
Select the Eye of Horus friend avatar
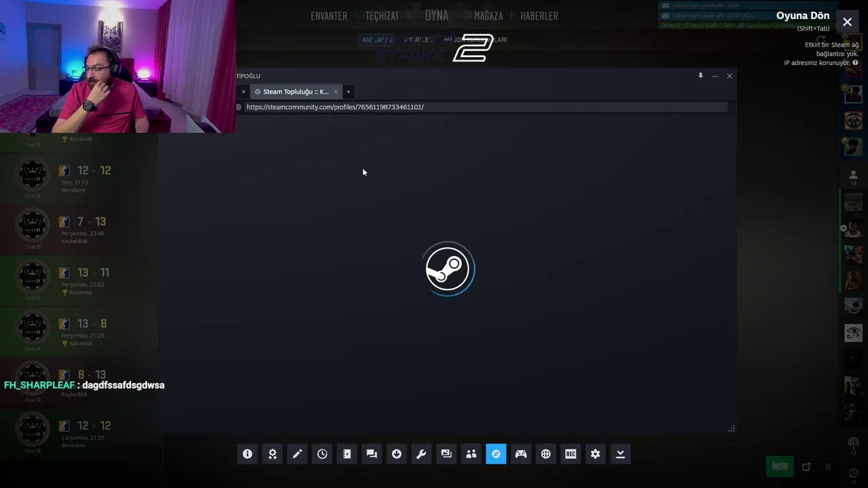[x=853, y=333]
